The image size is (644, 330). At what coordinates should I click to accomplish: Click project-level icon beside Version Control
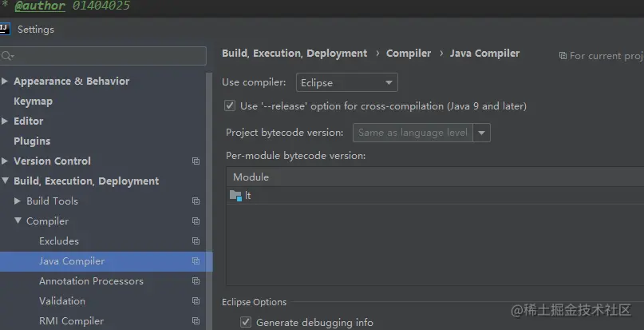pyautogui.click(x=196, y=161)
